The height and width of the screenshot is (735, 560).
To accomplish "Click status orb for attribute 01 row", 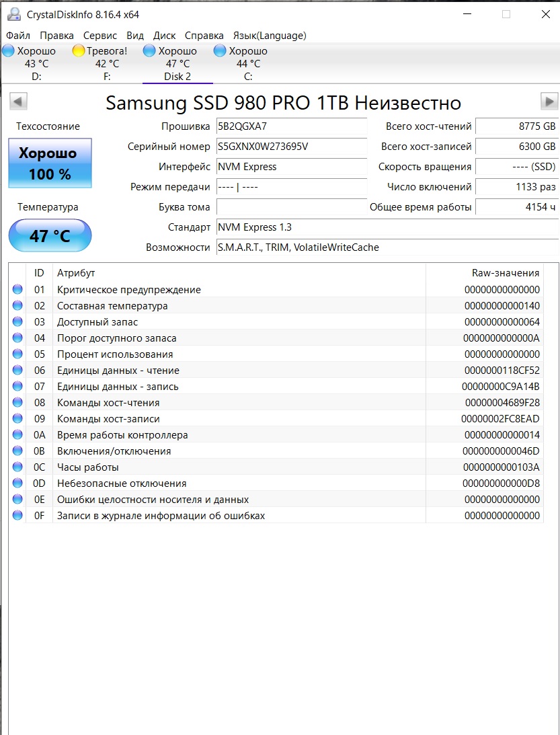I will click(17, 290).
